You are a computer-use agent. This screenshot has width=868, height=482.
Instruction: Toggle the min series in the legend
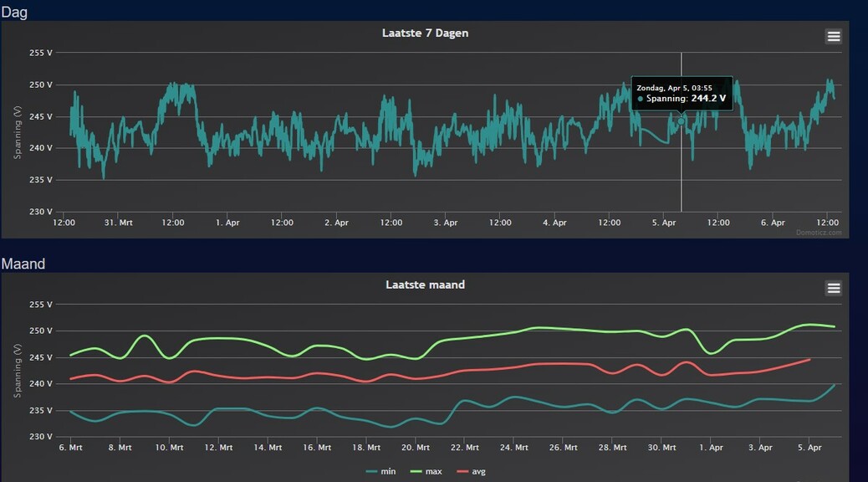coord(381,472)
